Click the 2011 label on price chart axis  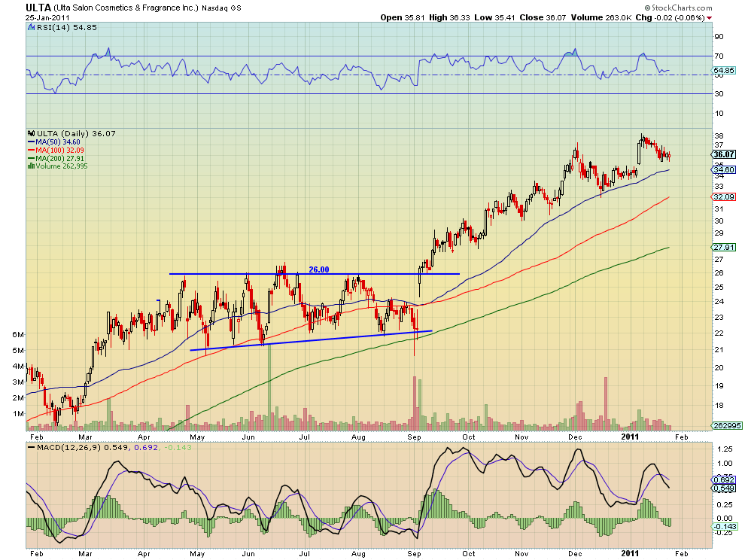pos(631,437)
